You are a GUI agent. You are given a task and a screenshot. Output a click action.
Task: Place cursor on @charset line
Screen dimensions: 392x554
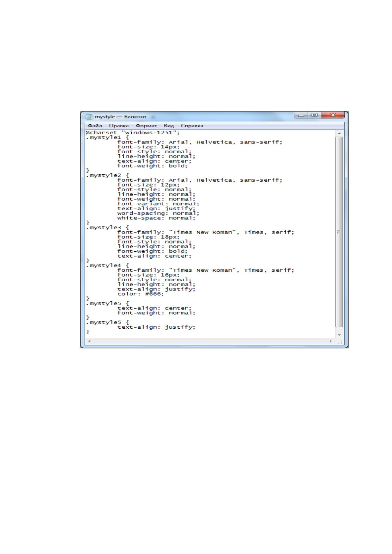tap(133, 133)
